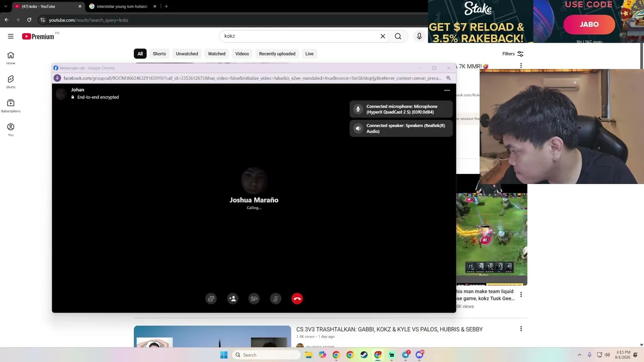Open Discord from the taskbar
Screen dimensions: 644x362
click(420, 355)
